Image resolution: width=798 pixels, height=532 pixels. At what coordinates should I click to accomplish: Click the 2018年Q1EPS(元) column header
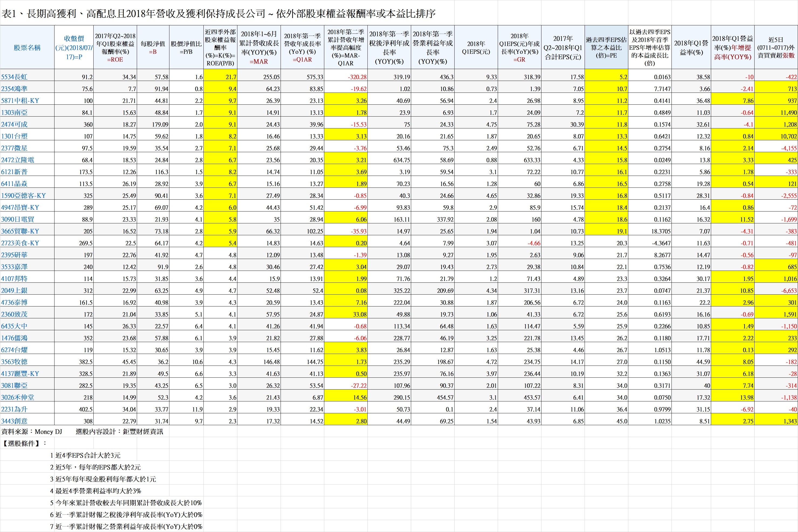[x=476, y=48]
